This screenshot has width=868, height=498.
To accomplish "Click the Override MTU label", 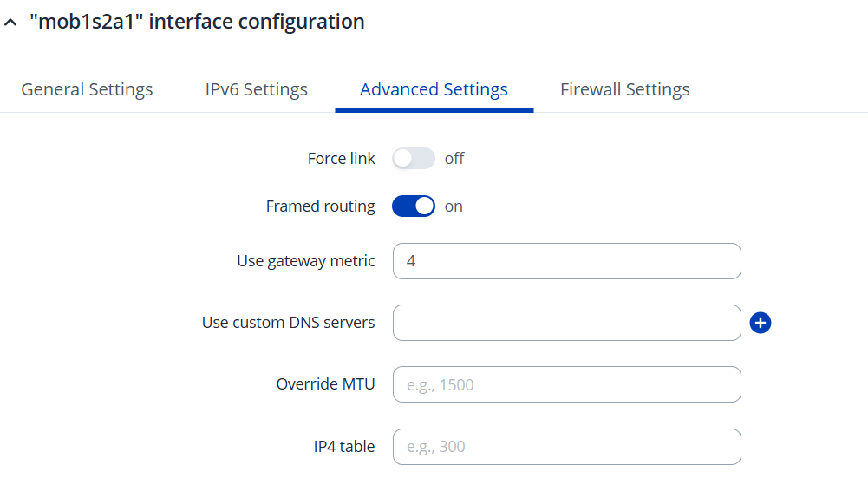I will point(325,384).
